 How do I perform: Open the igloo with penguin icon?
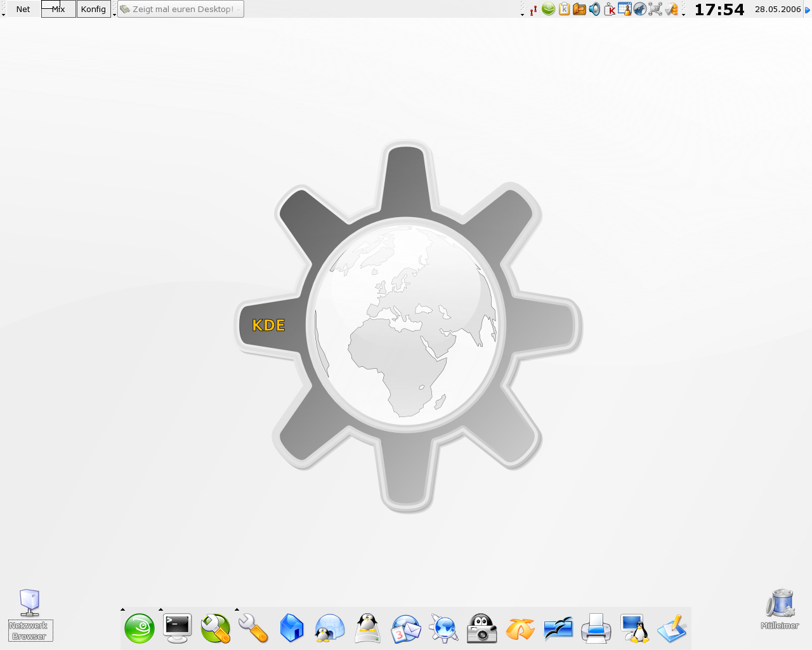click(330, 628)
